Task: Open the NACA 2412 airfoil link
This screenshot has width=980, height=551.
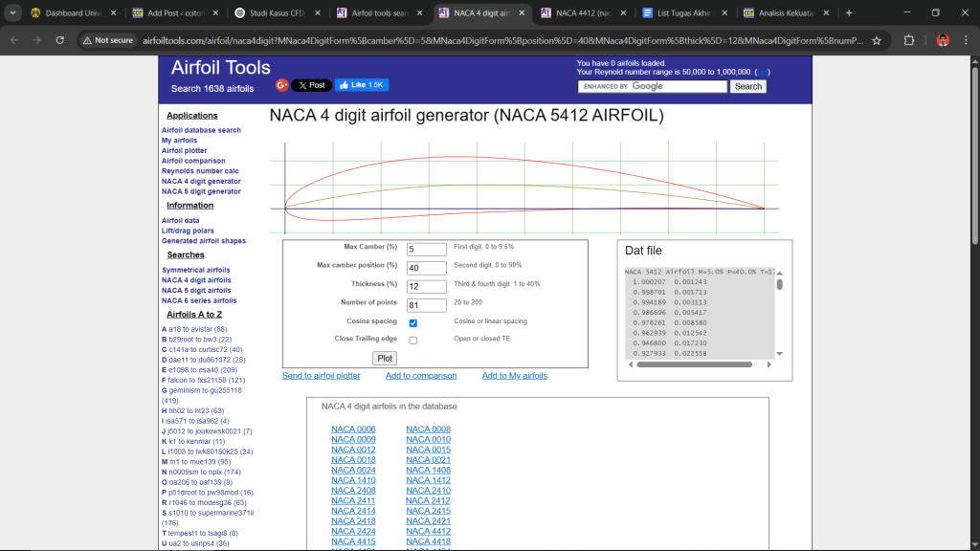Action: point(428,500)
